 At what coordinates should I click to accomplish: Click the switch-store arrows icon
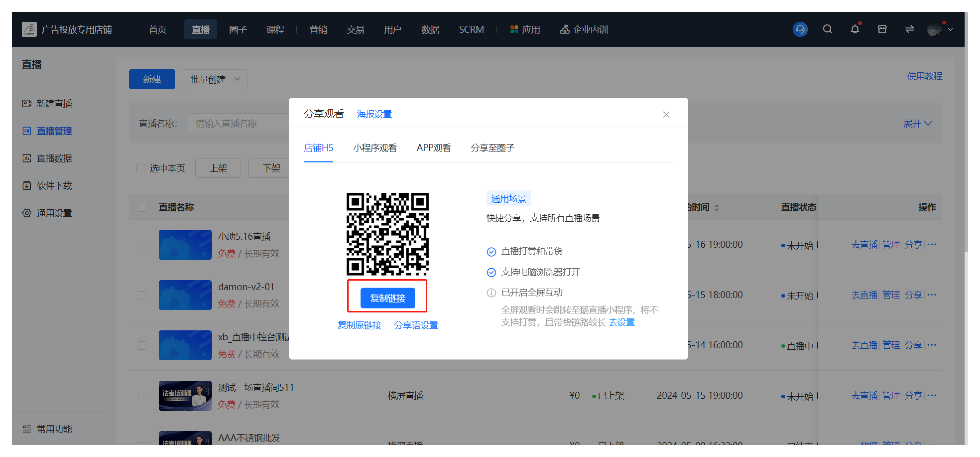click(910, 29)
